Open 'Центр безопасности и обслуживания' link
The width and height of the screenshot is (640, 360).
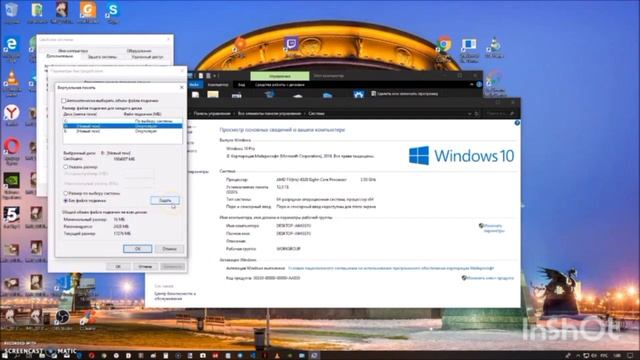coord(175,296)
